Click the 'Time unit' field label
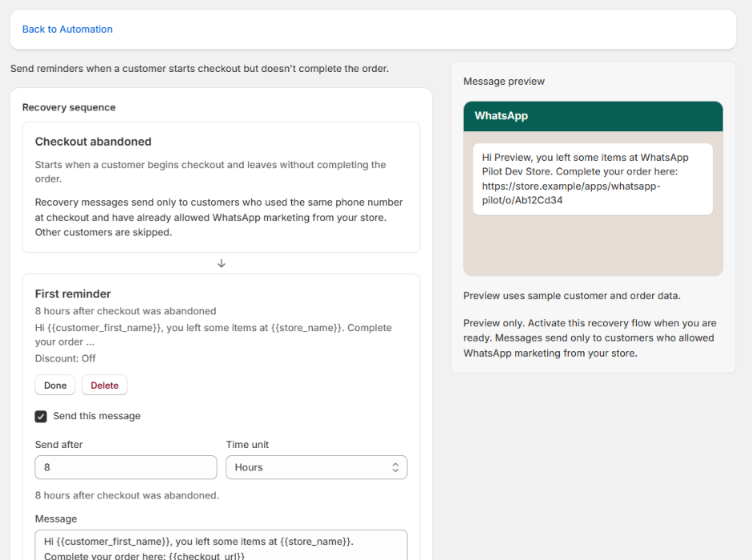The height and width of the screenshot is (560, 752). (247, 445)
